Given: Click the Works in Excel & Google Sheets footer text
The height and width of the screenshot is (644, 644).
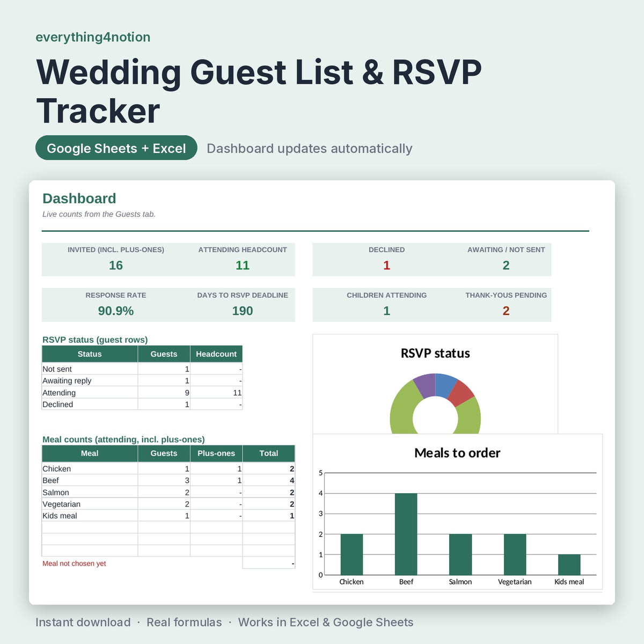Looking at the screenshot, I should click(326, 623).
